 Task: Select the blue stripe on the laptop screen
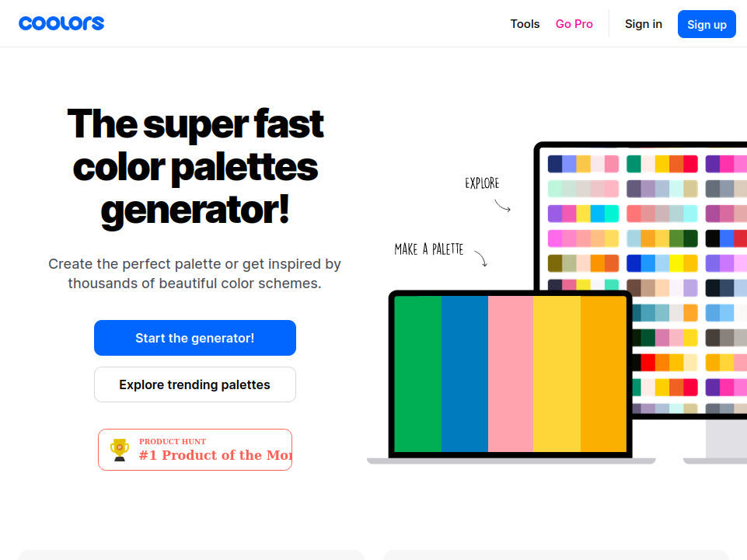tap(464, 374)
